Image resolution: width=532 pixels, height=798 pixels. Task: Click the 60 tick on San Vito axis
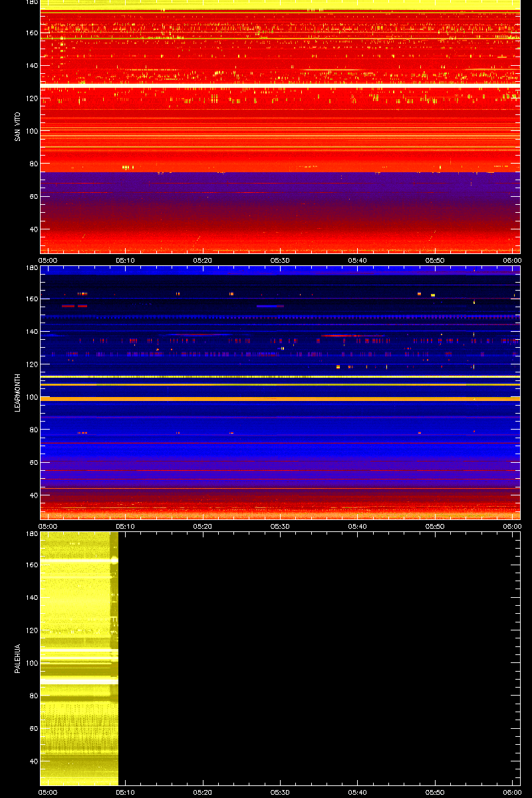pyautogui.click(x=33, y=197)
